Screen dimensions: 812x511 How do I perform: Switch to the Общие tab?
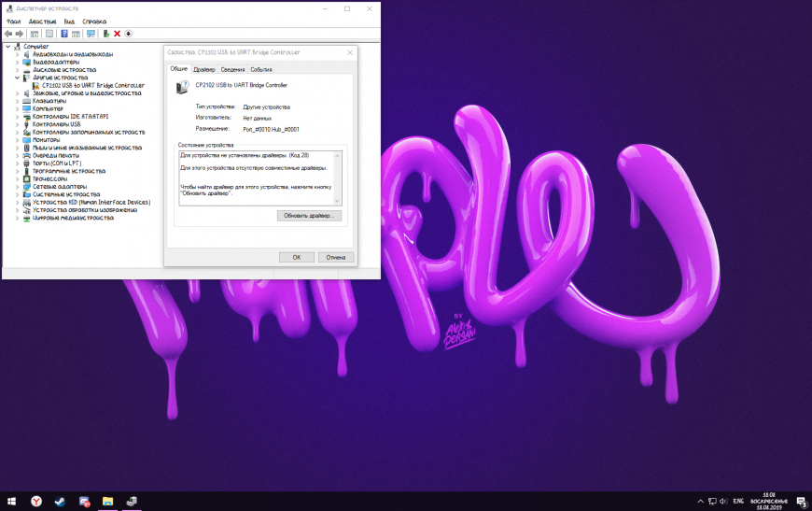(x=179, y=69)
